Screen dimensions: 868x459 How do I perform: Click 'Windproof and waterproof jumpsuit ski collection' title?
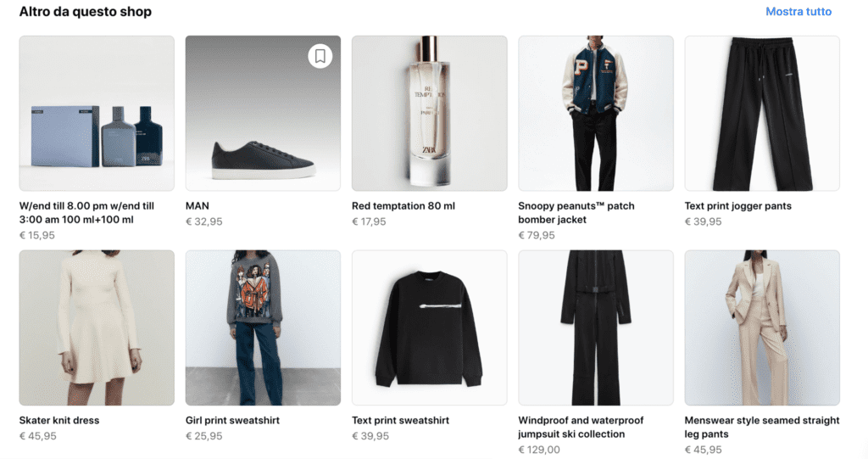point(581,428)
